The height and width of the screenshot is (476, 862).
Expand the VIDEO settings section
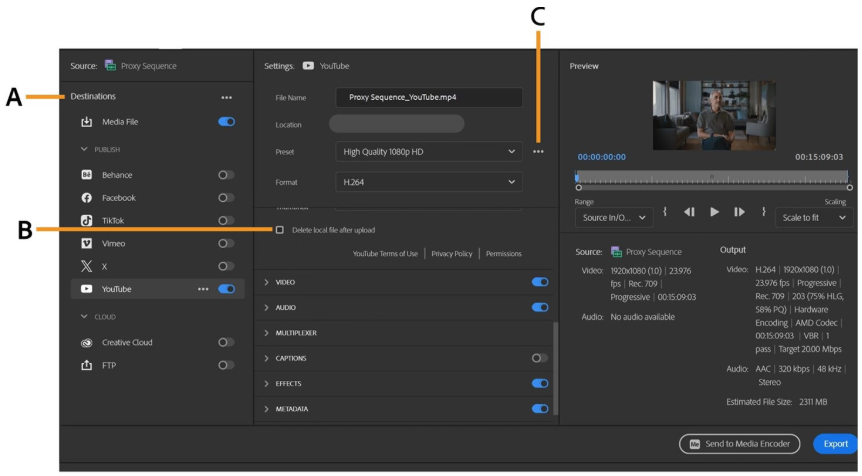[x=267, y=282]
